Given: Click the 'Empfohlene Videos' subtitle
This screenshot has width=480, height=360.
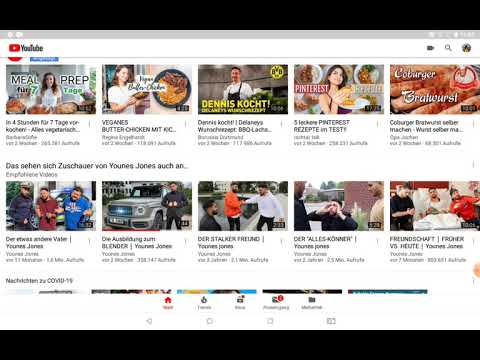Looking at the screenshot, I should point(32,175).
